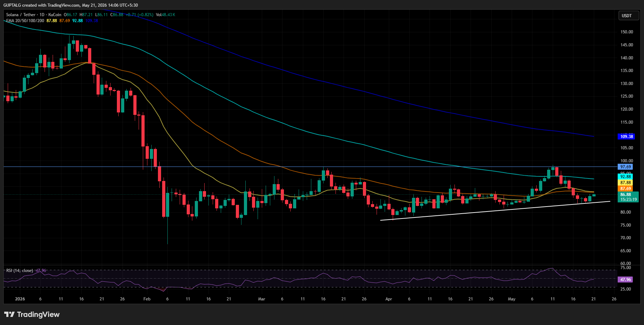The height and width of the screenshot is (325, 644).
Task: Click the open price O86.17 in header
Action: click(x=70, y=15)
